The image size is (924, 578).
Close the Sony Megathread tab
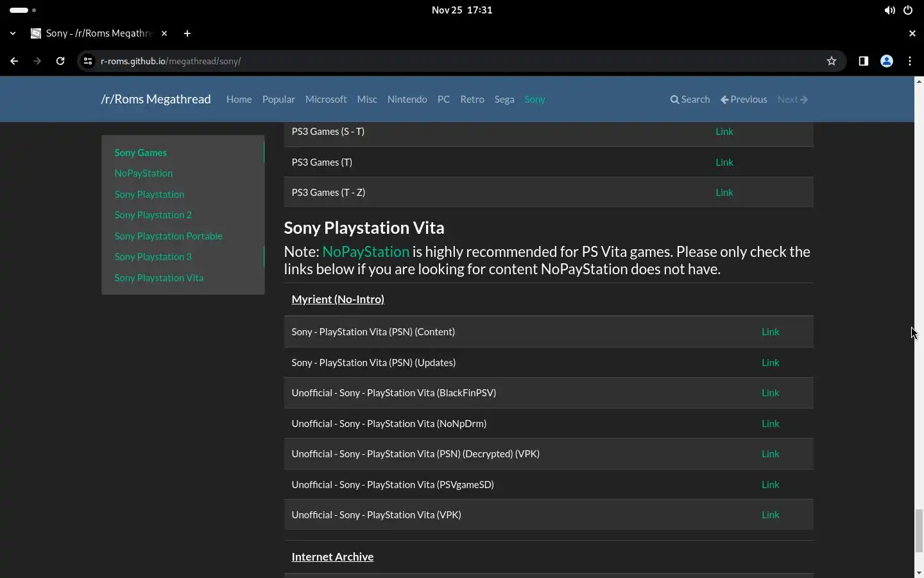pos(164,33)
